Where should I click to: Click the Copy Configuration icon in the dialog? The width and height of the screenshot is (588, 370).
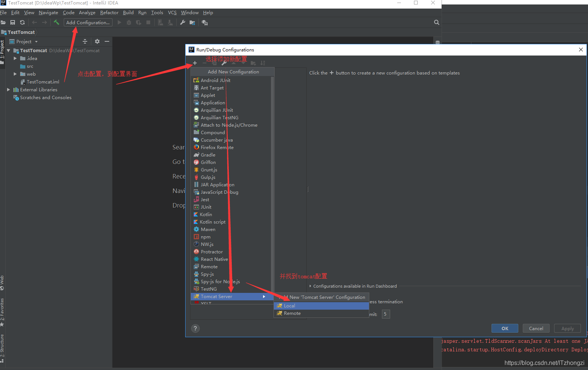coord(214,63)
